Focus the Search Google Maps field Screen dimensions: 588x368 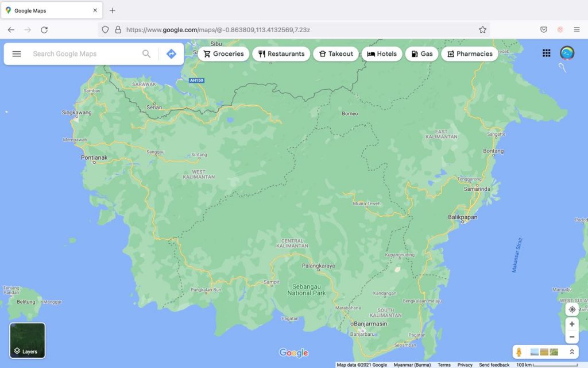tap(83, 54)
